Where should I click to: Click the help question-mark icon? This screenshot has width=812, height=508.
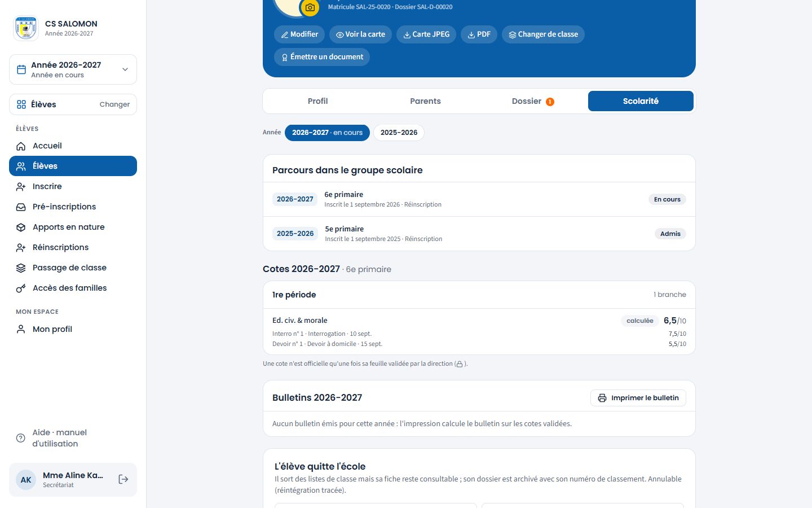(21, 438)
